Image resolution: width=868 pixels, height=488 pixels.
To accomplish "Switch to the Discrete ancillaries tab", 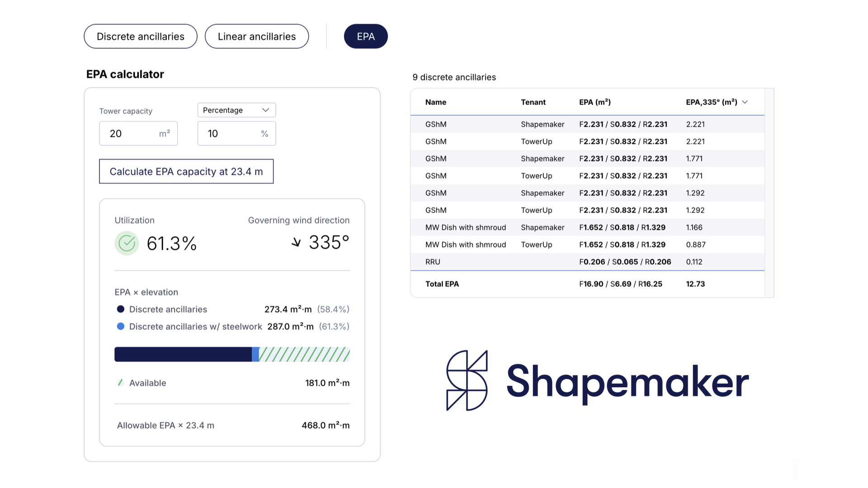I will click(x=141, y=36).
